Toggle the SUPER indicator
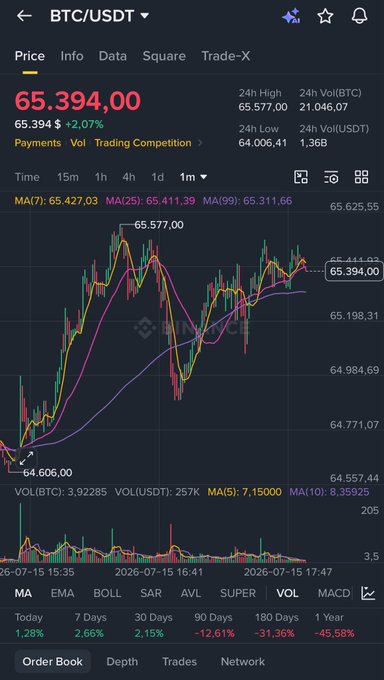The image size is (384, 680). point(238,593)
